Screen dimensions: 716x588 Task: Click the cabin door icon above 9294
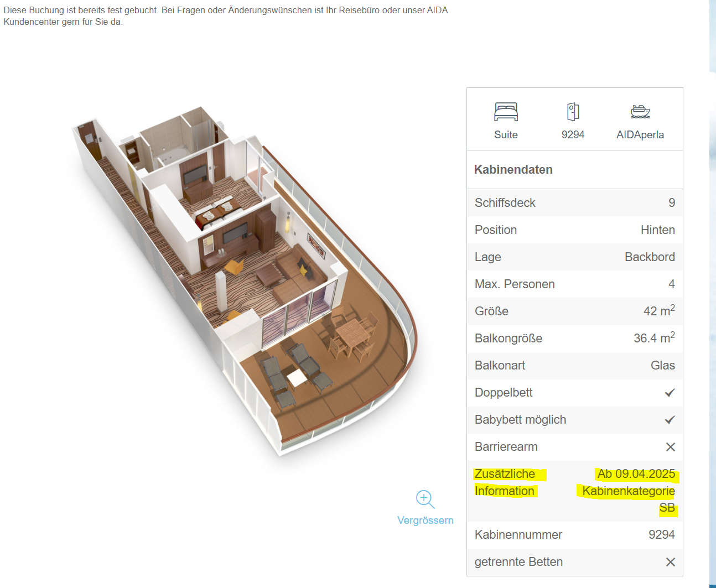click(573, 112)
